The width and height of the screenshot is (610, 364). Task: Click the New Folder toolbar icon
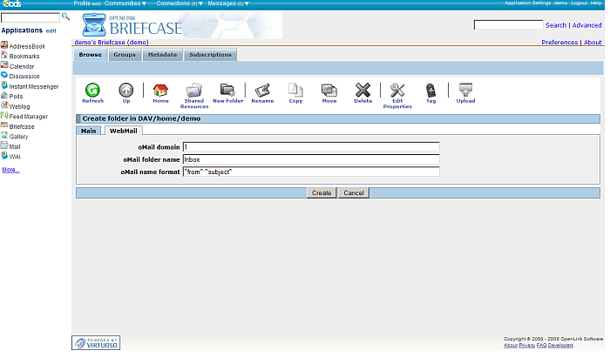click(228, 90)
